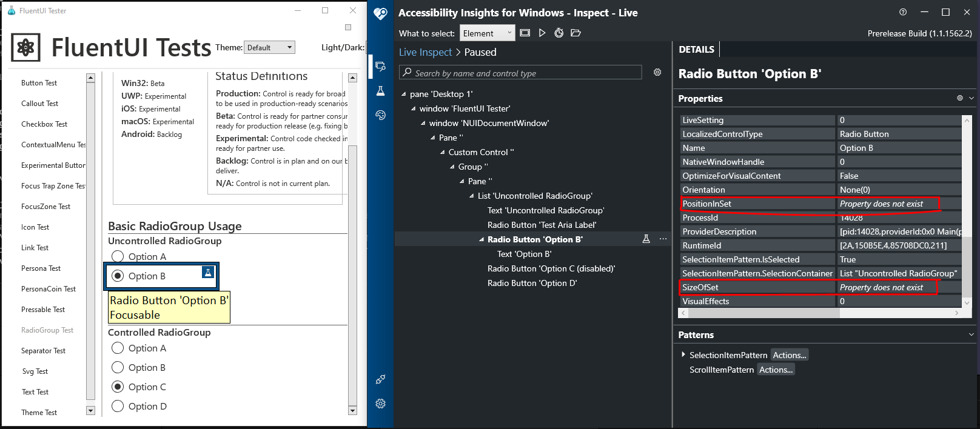980x429 pixels.
Task: Click the properties horizontal scrollbar
Action: pos(820,313)
